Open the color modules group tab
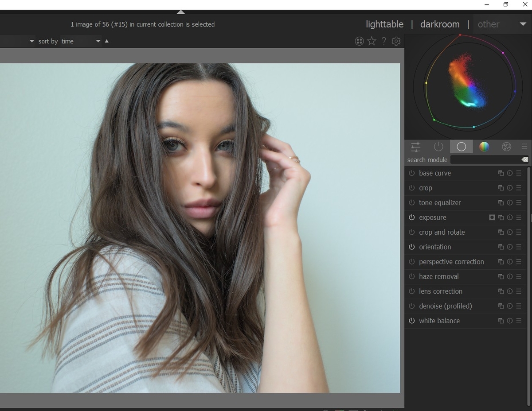This screenshot has height=411, width=532. coord(484,147)
